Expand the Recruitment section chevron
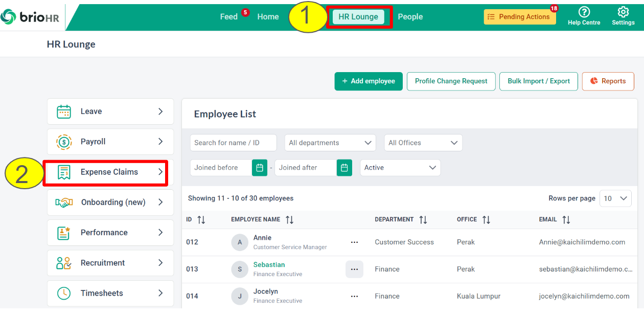 pyautogui.click(x=160, y=263)
